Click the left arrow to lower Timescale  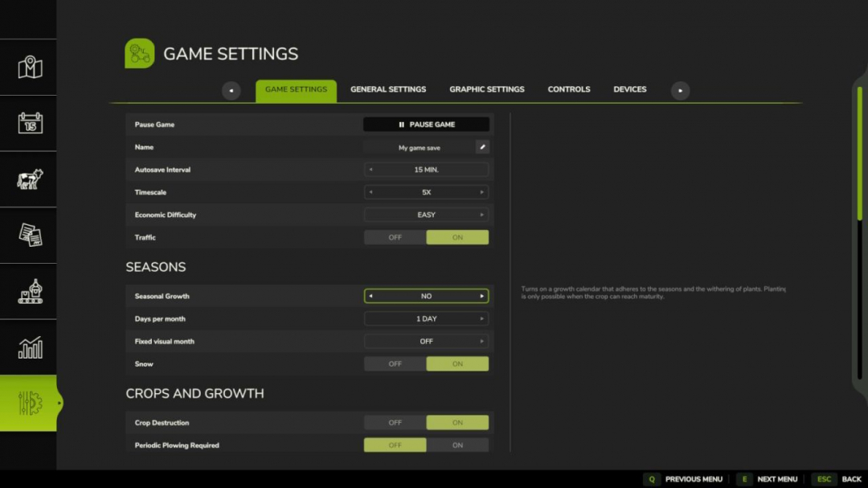(371, 192)
